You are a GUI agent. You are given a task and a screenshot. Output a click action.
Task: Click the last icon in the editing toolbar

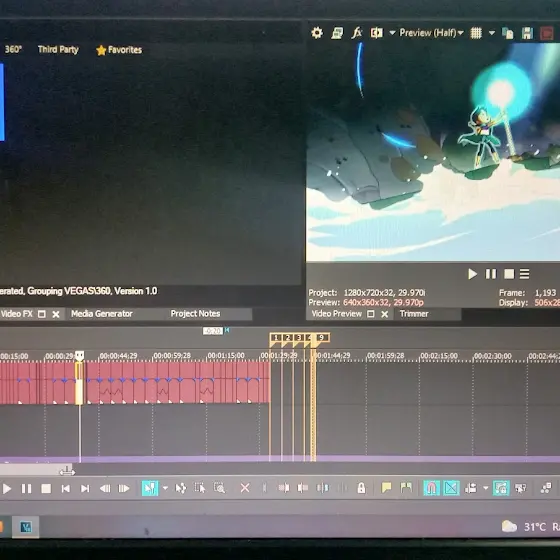546,488
